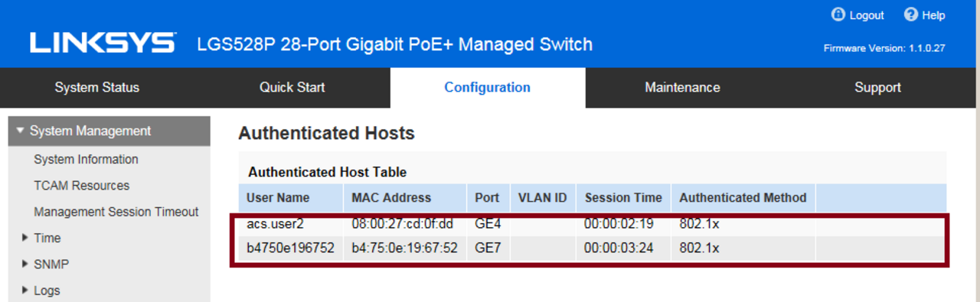Viewport: 980px width, 302px height.
Task: Expand the Logs menu arrow
Action: click(27, 290)
